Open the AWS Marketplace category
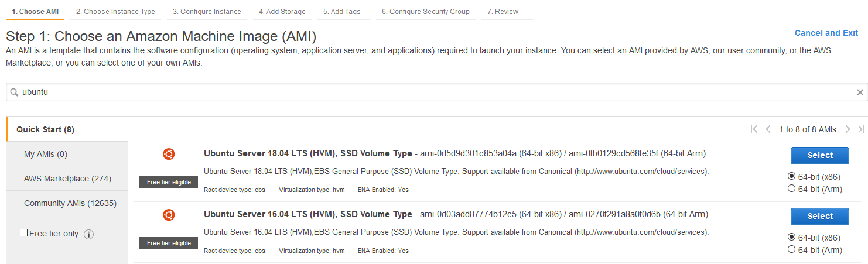Screen dimensions: 868x264 pos(67,179)
